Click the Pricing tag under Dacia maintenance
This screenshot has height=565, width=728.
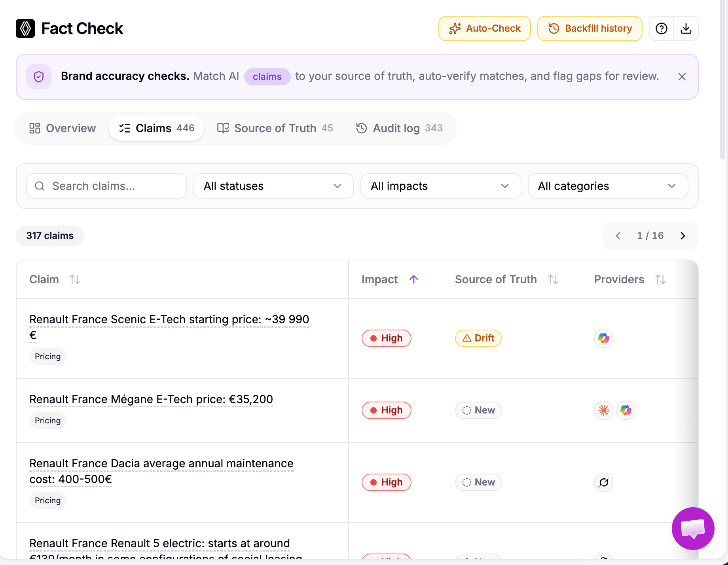[48, 501]
